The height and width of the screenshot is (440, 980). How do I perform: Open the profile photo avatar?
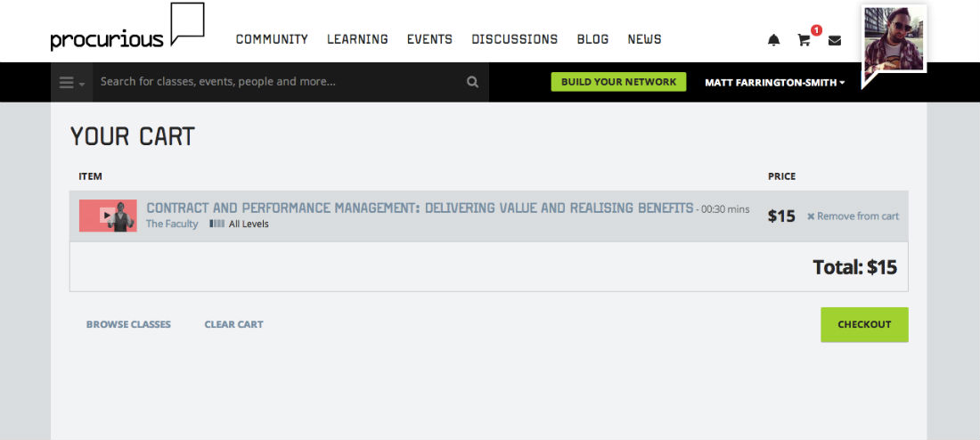tap(893, 40)
